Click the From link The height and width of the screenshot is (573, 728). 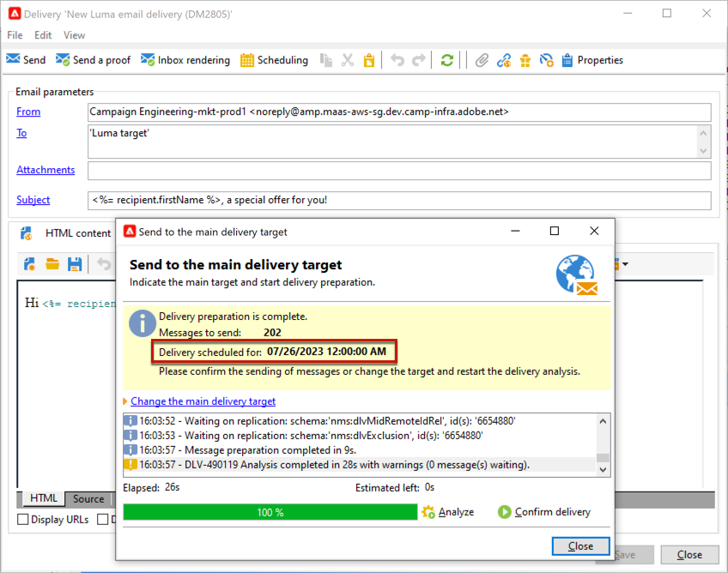(x=28, y=112)
